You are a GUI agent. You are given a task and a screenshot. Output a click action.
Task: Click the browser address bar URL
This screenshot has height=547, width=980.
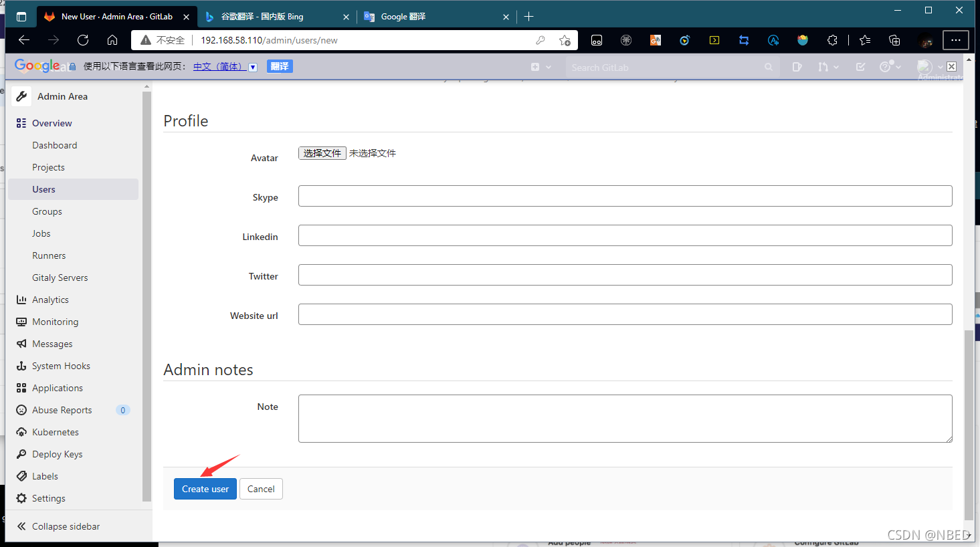[269, 40]
